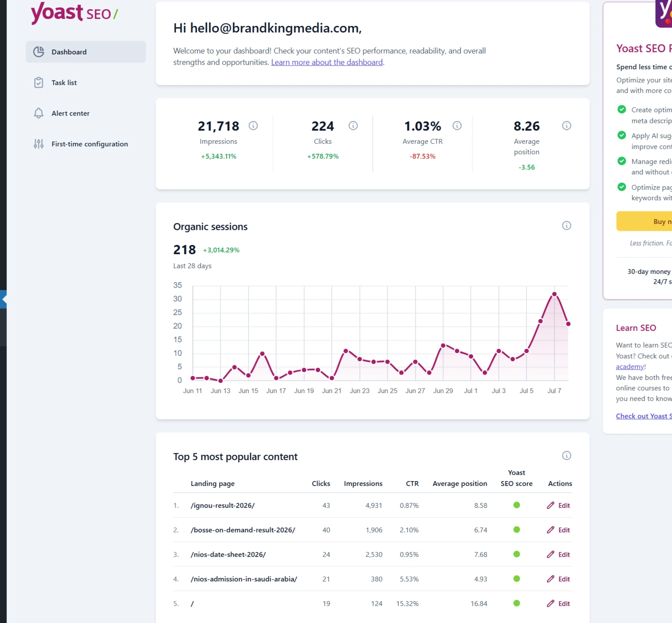Viewport: 672px width, 623px height.
Task: Click the Yoast SEO Premium logo icon
Action: (x=664, y=14)
